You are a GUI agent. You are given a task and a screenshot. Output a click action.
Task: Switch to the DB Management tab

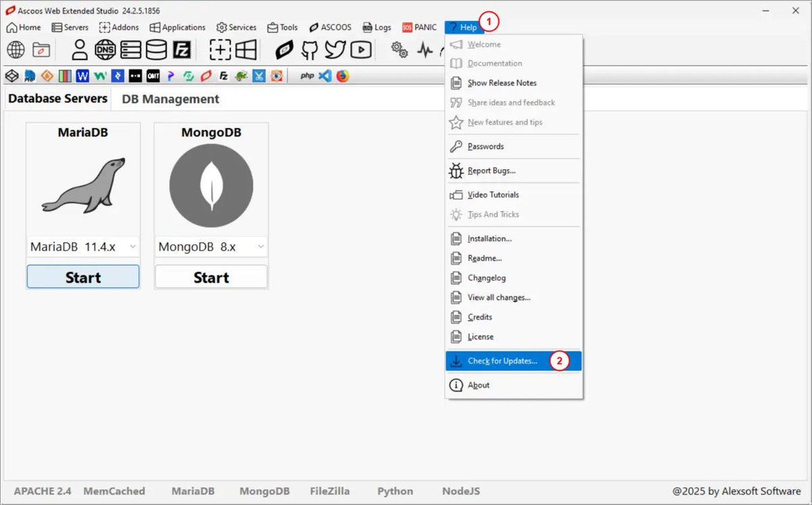pos(170,99)
